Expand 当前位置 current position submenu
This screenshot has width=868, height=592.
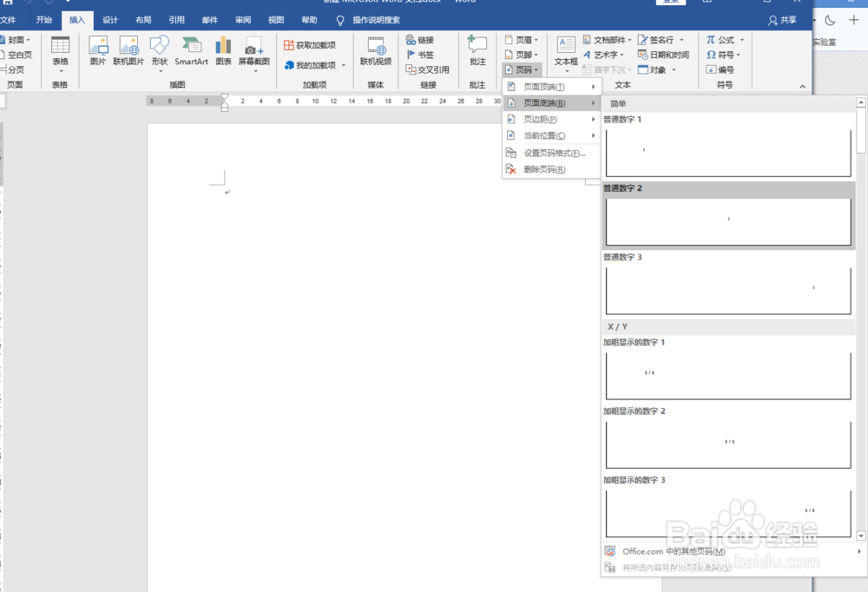click(551, 135)
